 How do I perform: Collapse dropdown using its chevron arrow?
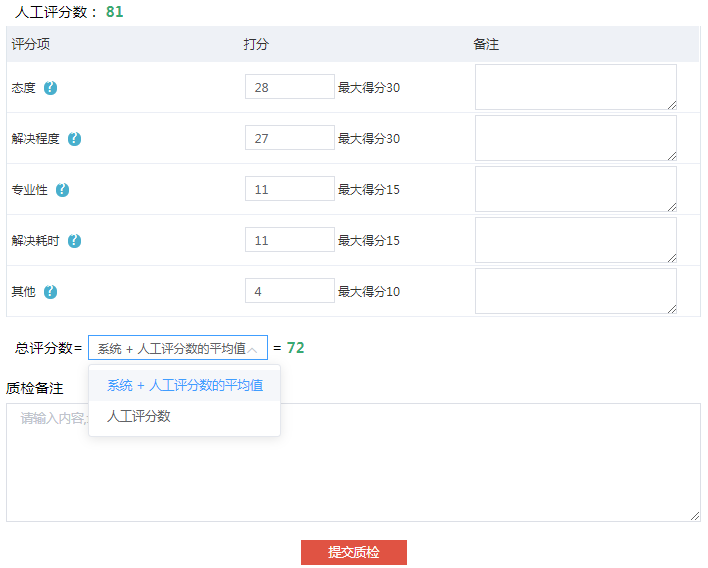(254, 349)
